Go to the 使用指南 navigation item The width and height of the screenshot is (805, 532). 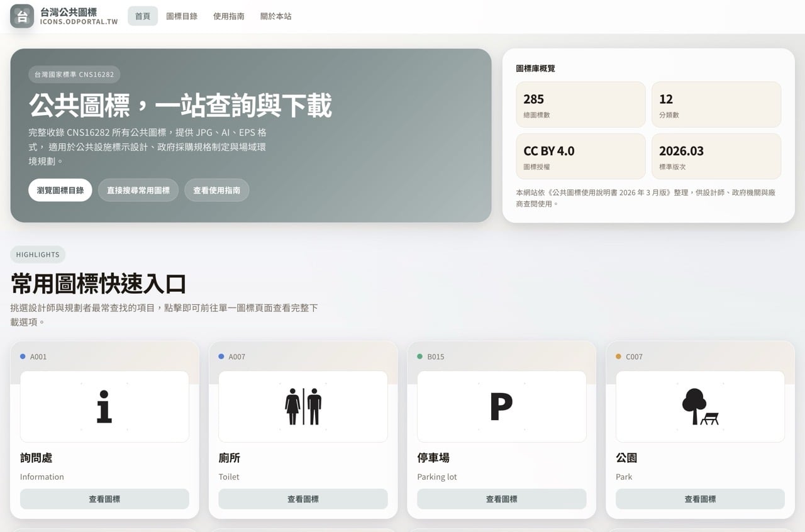229,16
